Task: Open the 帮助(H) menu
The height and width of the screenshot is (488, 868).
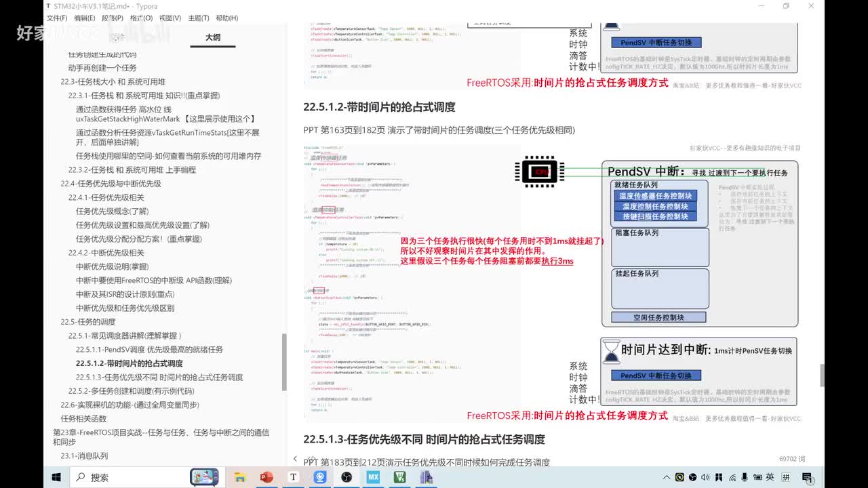Action: (x=227, y=18)
